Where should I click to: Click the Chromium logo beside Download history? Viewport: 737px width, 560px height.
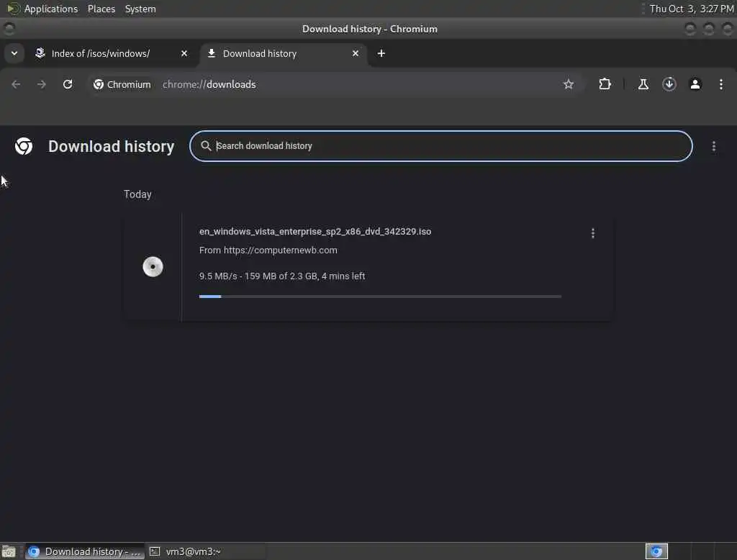pyautogui.click(x=24, y=146)
